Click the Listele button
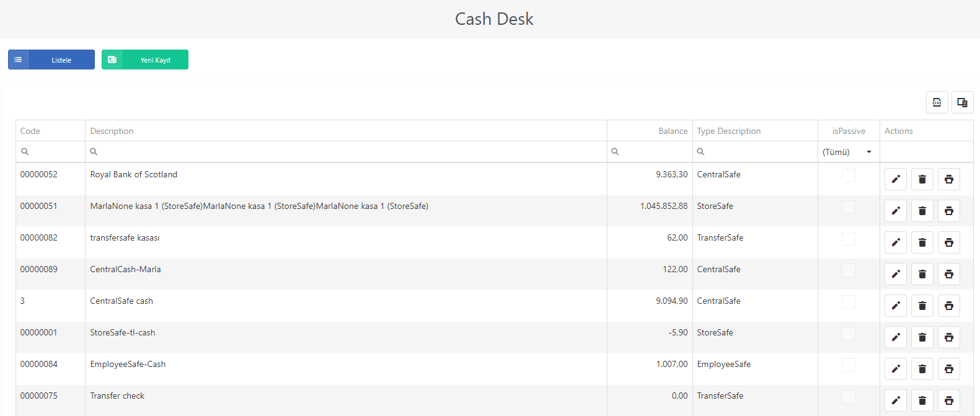 click(51, 60)
